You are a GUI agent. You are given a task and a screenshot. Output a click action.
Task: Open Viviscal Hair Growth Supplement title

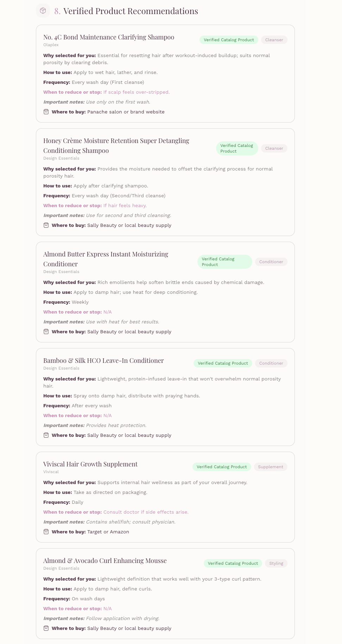tap(90, 464)
